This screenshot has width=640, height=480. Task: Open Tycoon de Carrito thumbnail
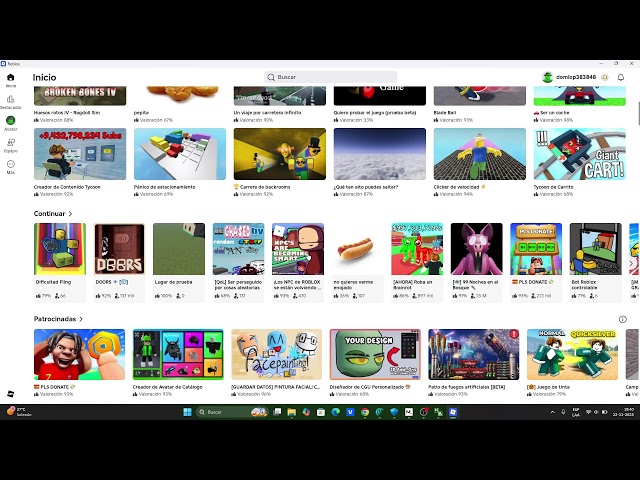point(580,154)
